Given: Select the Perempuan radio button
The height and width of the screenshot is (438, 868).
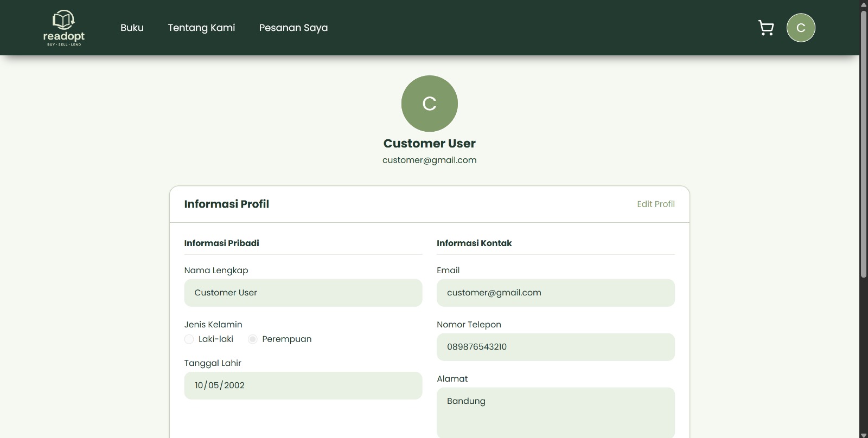Looking at the screenshot, I should [x=253, y=339].
